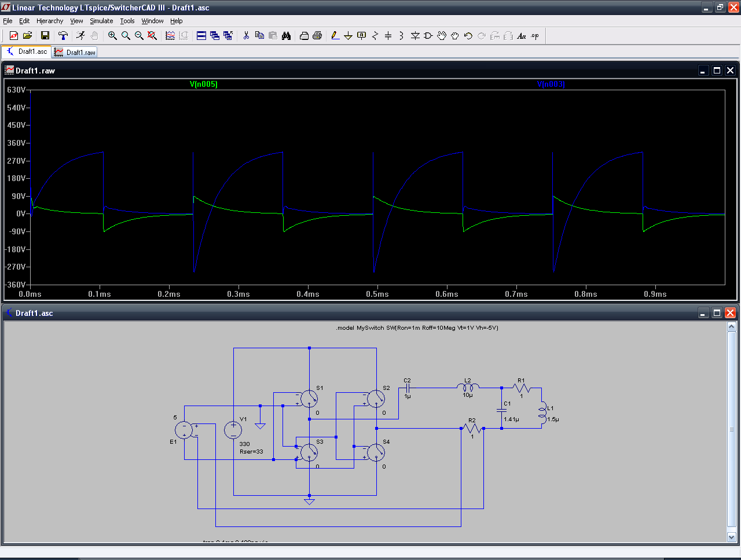The width and height of the screenshot is (741, 560).
Task: Open the Edit menu
Action: [24, 21]
